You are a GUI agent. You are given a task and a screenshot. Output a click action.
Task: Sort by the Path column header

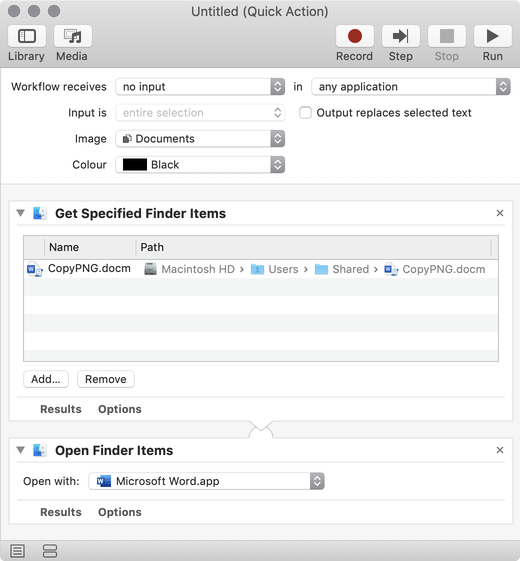point(314,247)
